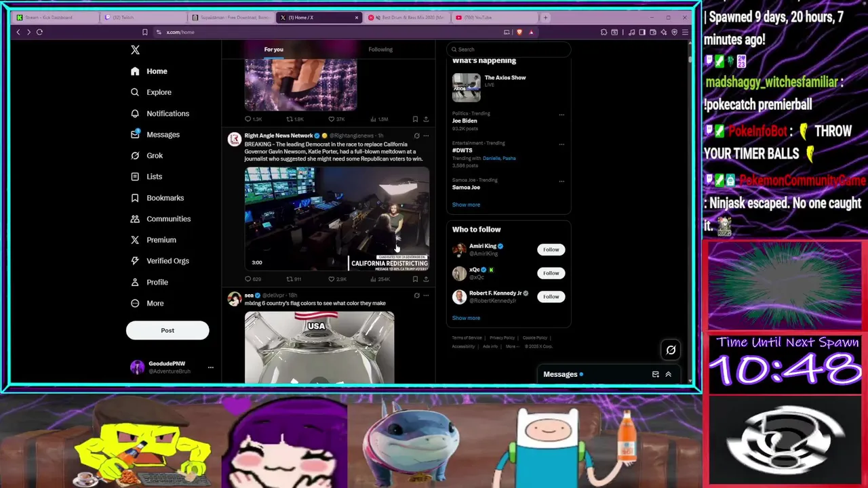Switch to the Following tab
Image resolution: width=868 pixels, height=488 pixels.
[380, 49]
